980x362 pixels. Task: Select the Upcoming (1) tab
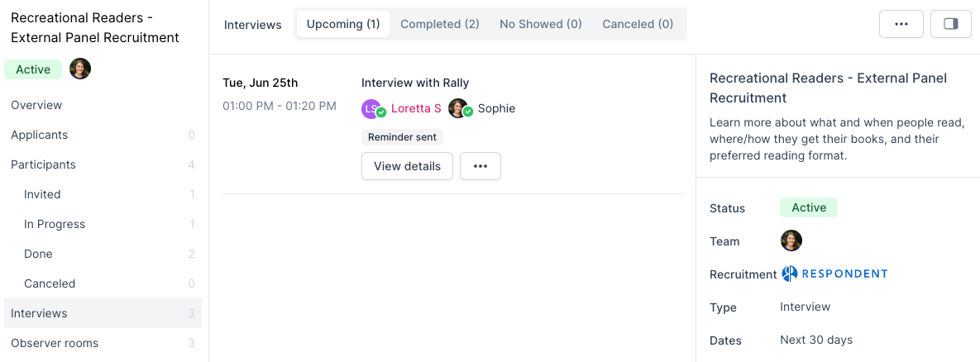pos(343,24)
